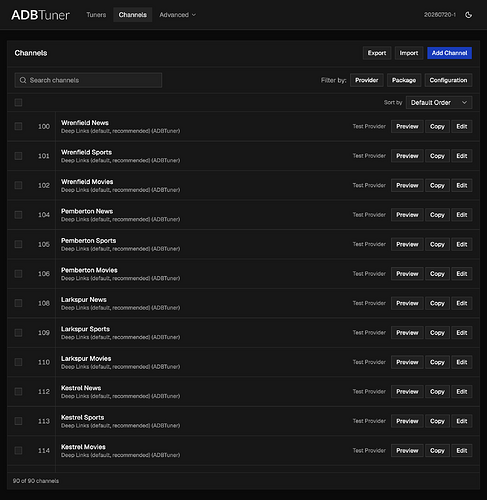Focus the Search channels field
The width and height of the screenshot is (487, 500).
(88, 80)
